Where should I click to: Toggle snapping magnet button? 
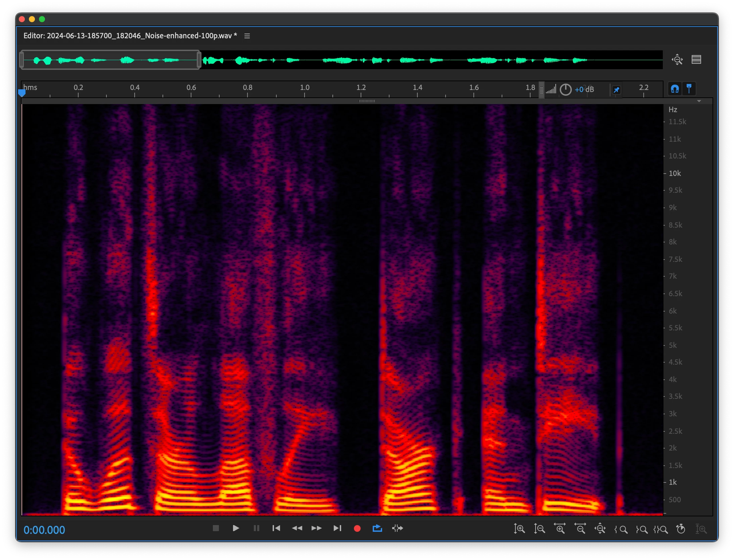tap(675, 89)
